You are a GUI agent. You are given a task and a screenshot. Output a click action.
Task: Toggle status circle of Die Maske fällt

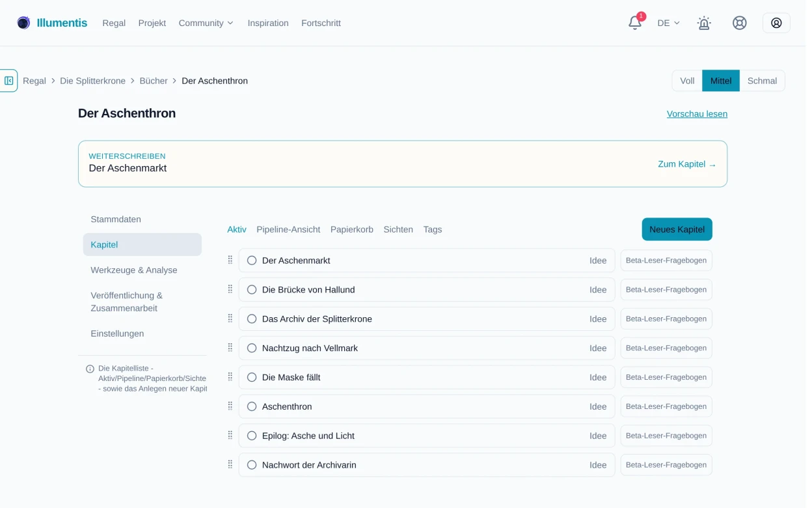click(x=252, y=378)
